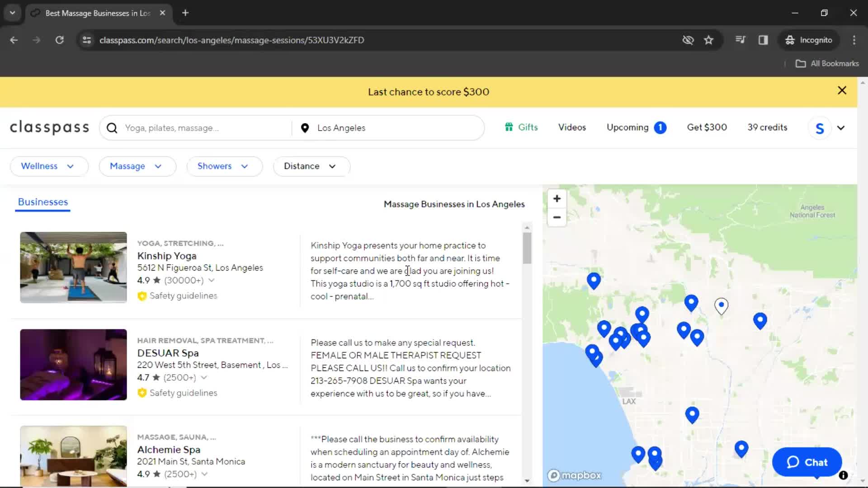Open the Alchemie Spa business link
Screen dimensions: 868x488
pos(169,450)
